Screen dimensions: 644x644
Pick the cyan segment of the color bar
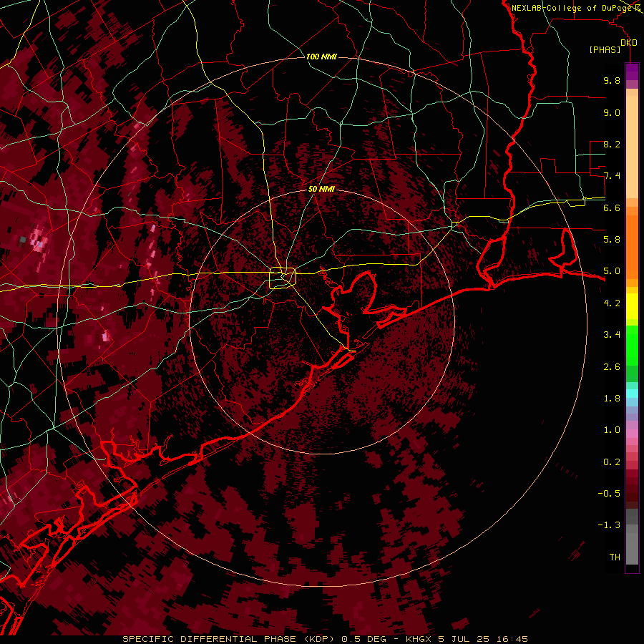[x=632, y=394]
